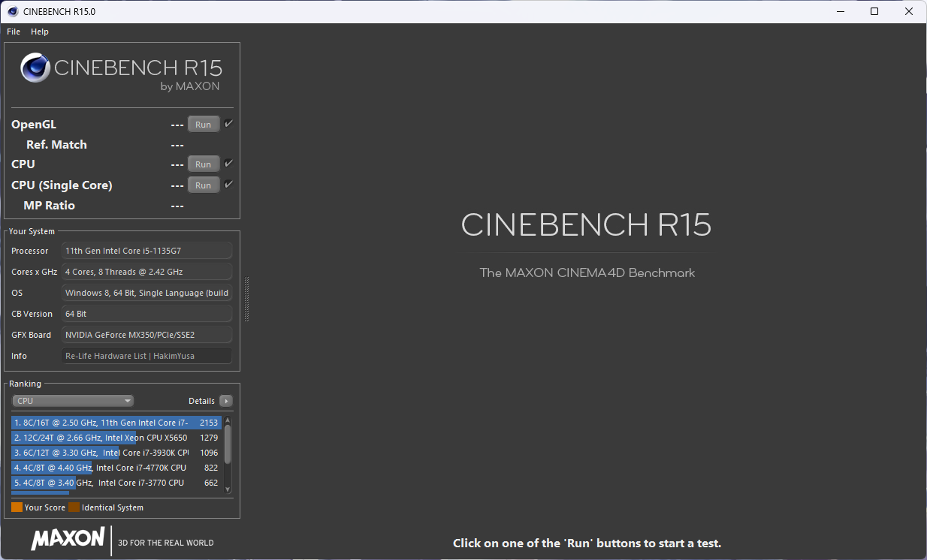Click the brown Identical System color swatch
927x560 pixels.
74,507
